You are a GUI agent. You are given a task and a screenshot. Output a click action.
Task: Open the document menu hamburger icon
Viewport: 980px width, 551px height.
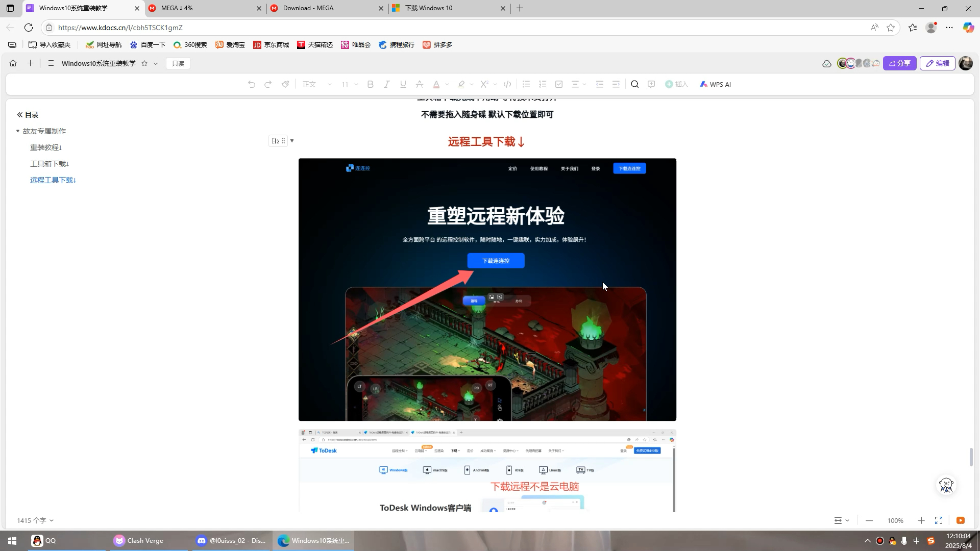[51, 63]
